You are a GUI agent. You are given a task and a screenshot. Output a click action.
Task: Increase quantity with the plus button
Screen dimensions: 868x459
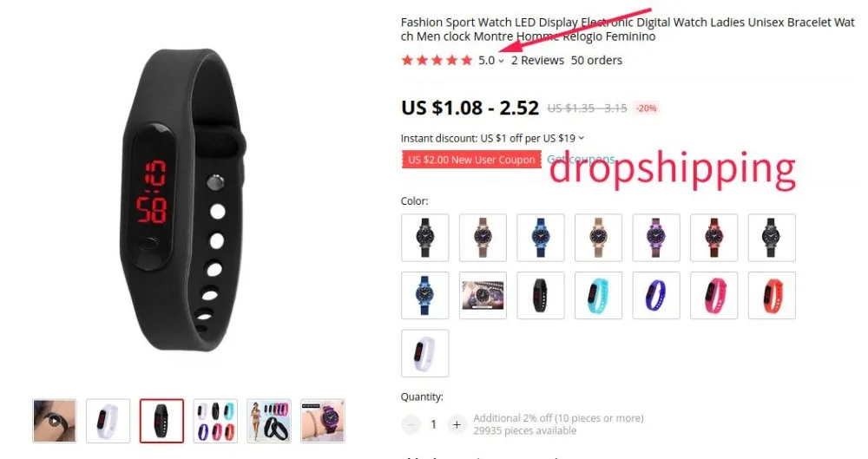click(x=457, y=424)
